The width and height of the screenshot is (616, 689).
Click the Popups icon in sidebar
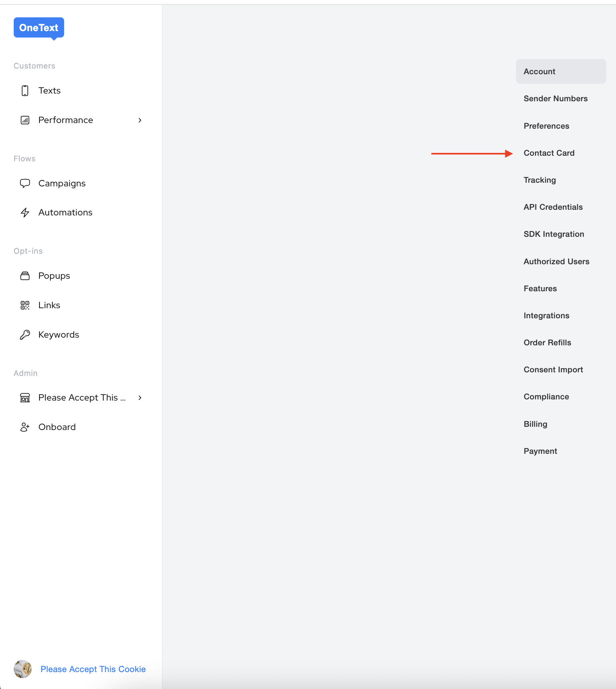coord(25,276)
